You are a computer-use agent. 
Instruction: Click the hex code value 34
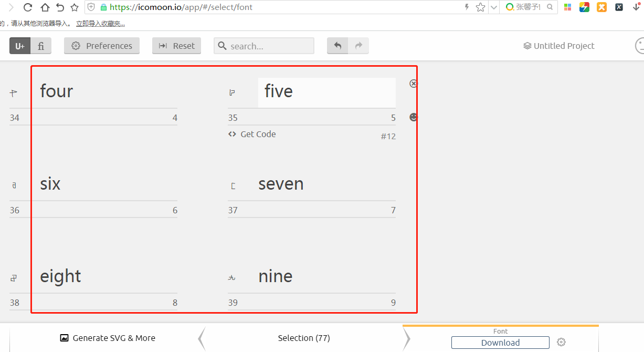click(14, 118)
